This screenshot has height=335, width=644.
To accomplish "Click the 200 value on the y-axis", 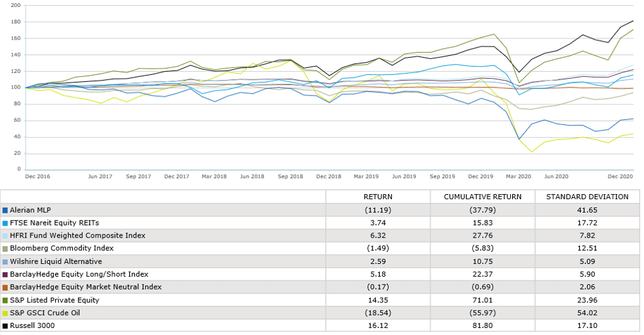I will 16,5.
